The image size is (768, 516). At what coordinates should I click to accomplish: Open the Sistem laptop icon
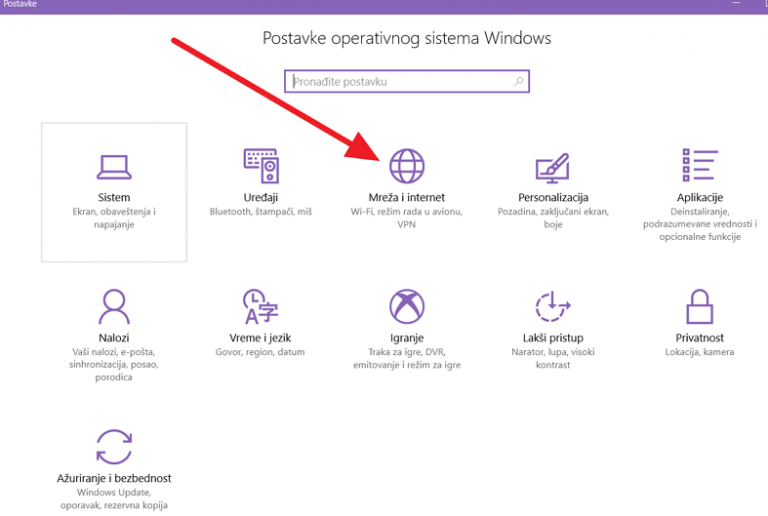click(114, 167)
